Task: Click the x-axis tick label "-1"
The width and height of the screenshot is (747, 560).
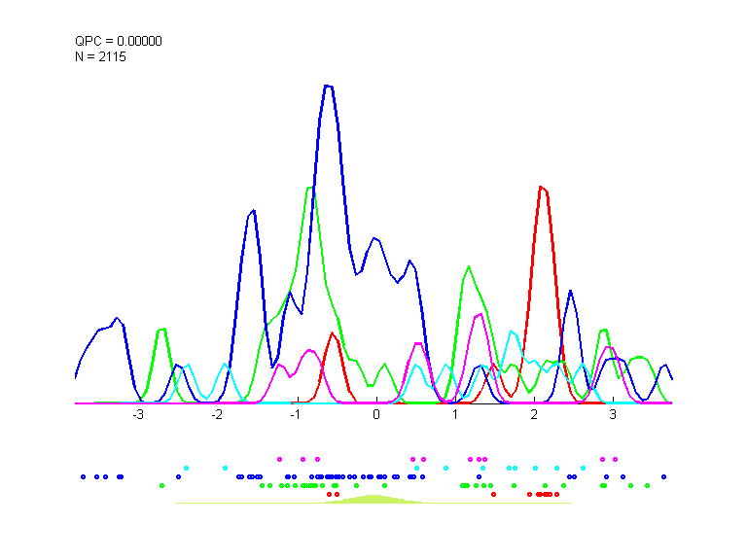Action: click(x=296, y=414)
